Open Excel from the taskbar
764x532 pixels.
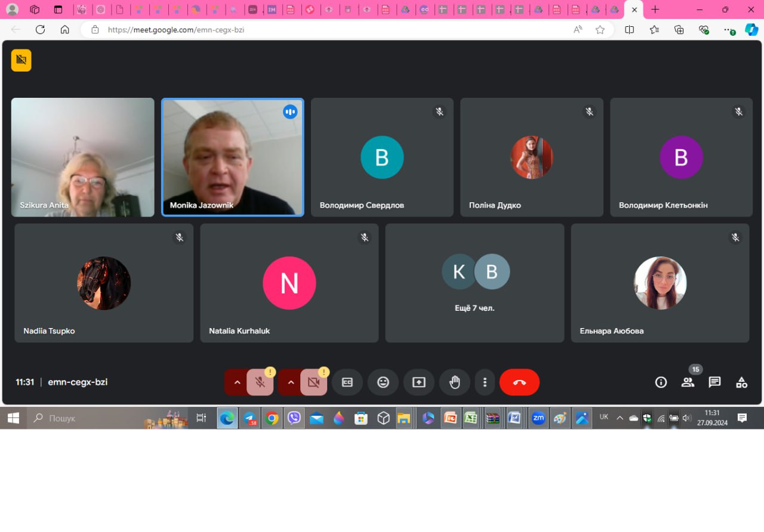click(471, 418)
